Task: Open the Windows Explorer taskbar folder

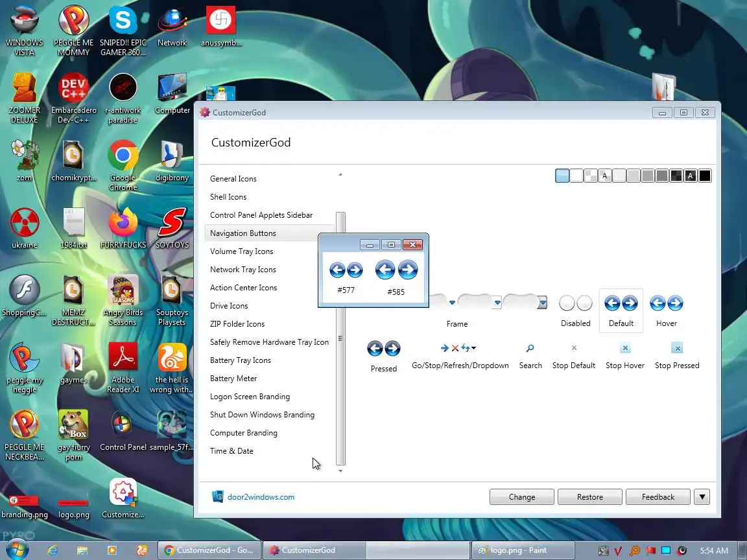Action: [x=82, y=550]
